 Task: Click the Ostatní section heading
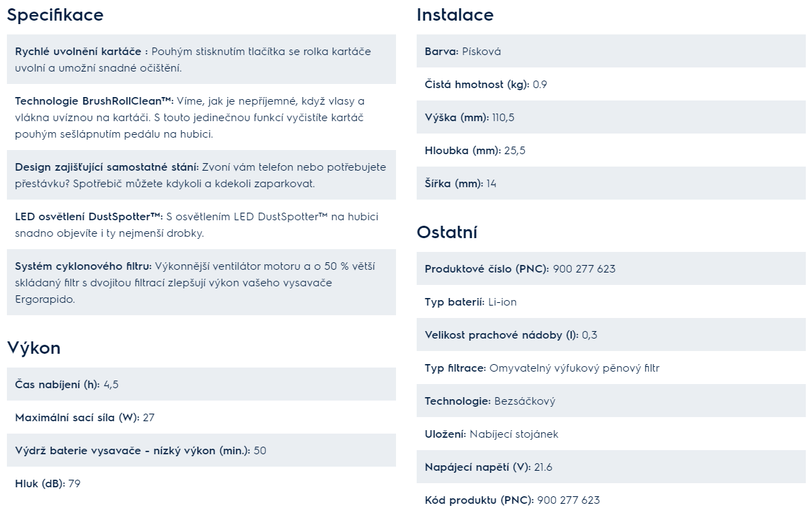pos(447,233)
